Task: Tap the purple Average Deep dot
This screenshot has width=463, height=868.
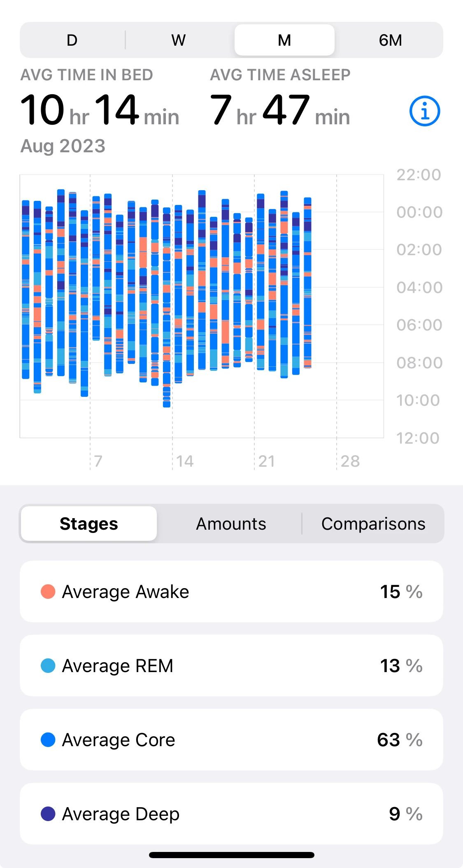Action: [x=48, y=814]
